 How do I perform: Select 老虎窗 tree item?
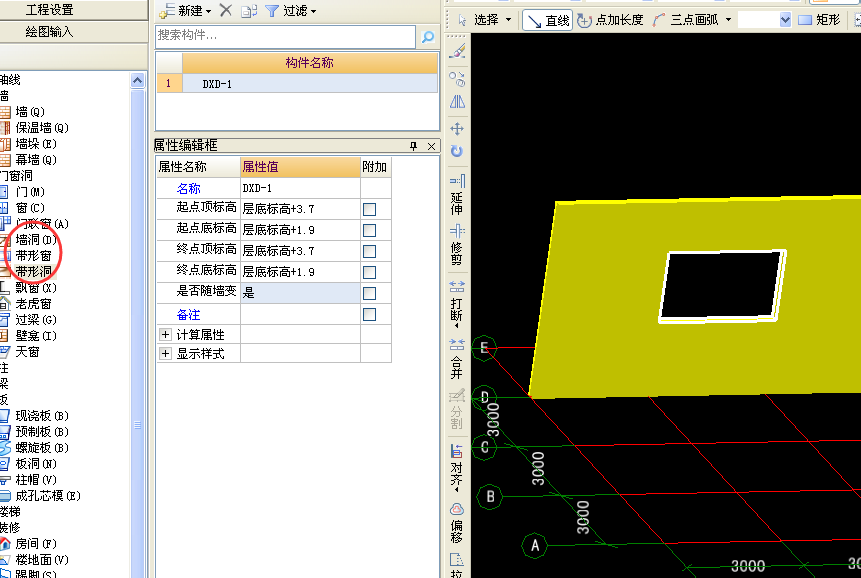(33, 304)
